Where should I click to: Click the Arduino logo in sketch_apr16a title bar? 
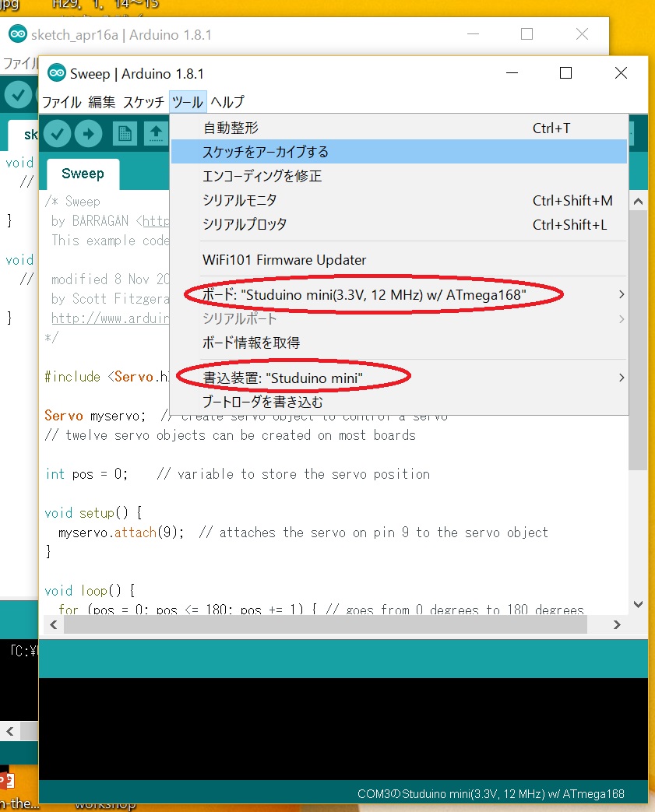point(17,35)
